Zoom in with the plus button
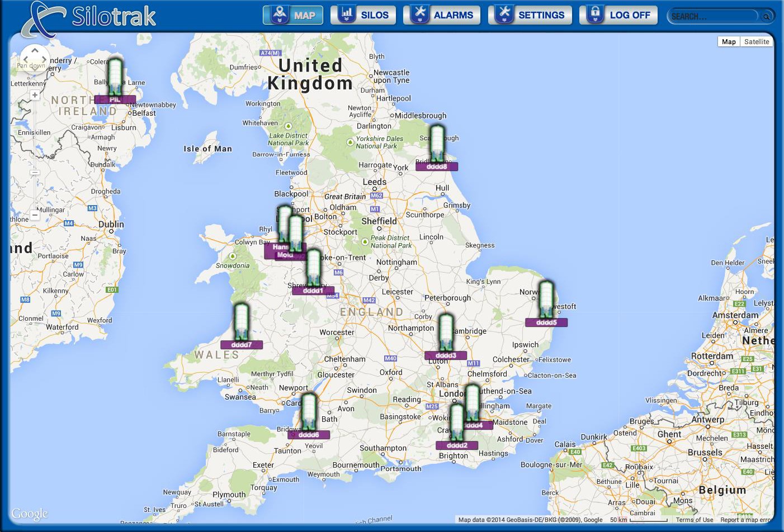 point(35,96)
